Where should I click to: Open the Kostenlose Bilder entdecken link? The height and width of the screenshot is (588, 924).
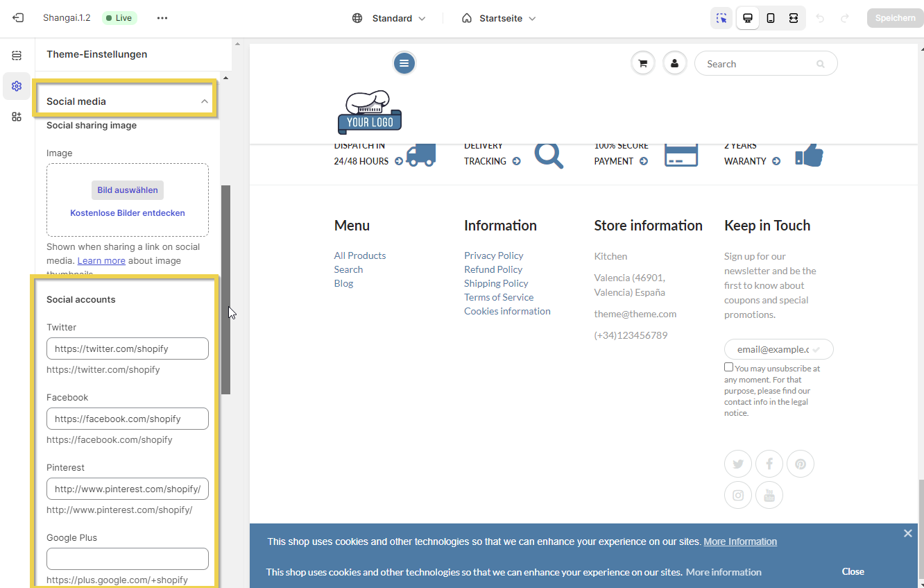click(128, 213)
